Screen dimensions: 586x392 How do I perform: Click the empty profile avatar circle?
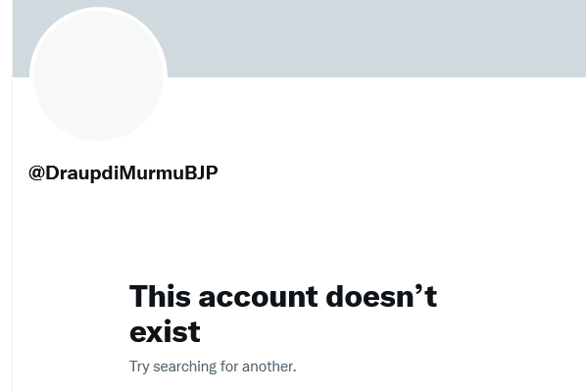click(x=98, y=74)
